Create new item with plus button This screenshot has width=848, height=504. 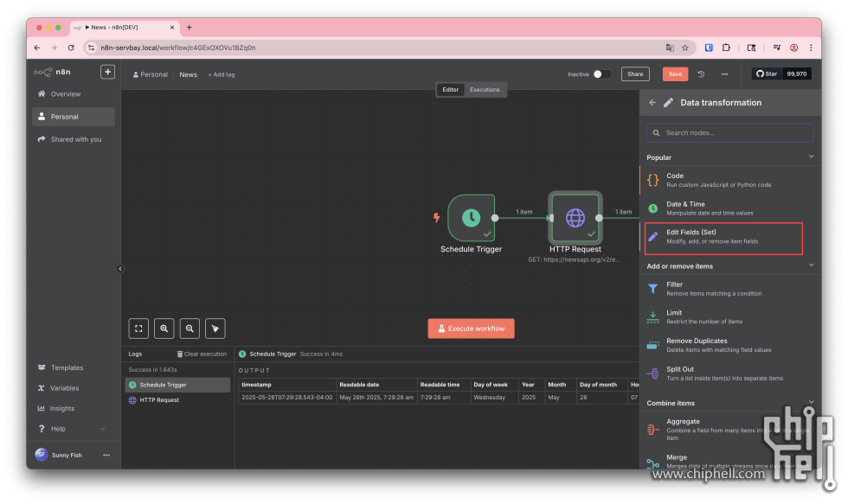click(107, 72)
